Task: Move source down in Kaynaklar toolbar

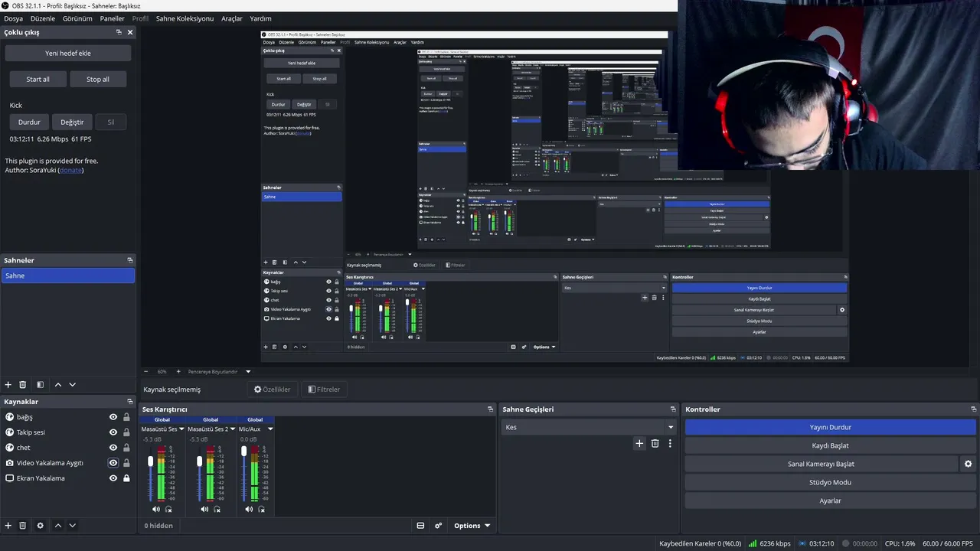Action: (73, 526)
